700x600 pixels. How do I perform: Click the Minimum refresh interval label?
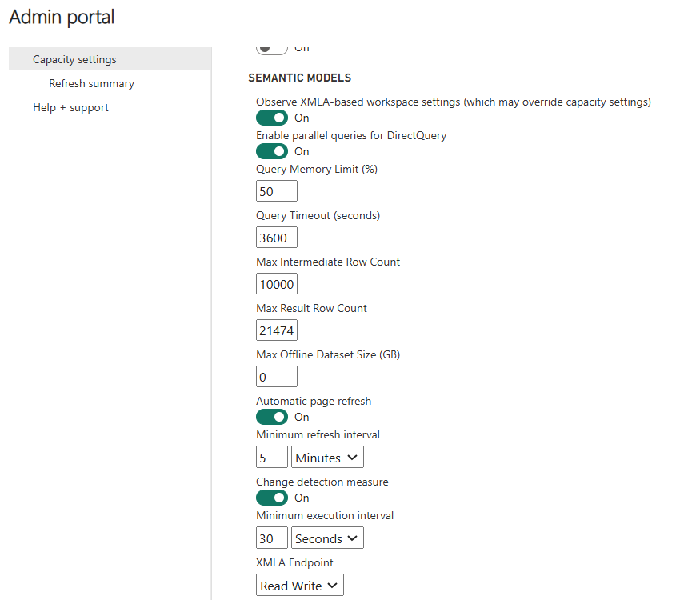pos(318,435)
